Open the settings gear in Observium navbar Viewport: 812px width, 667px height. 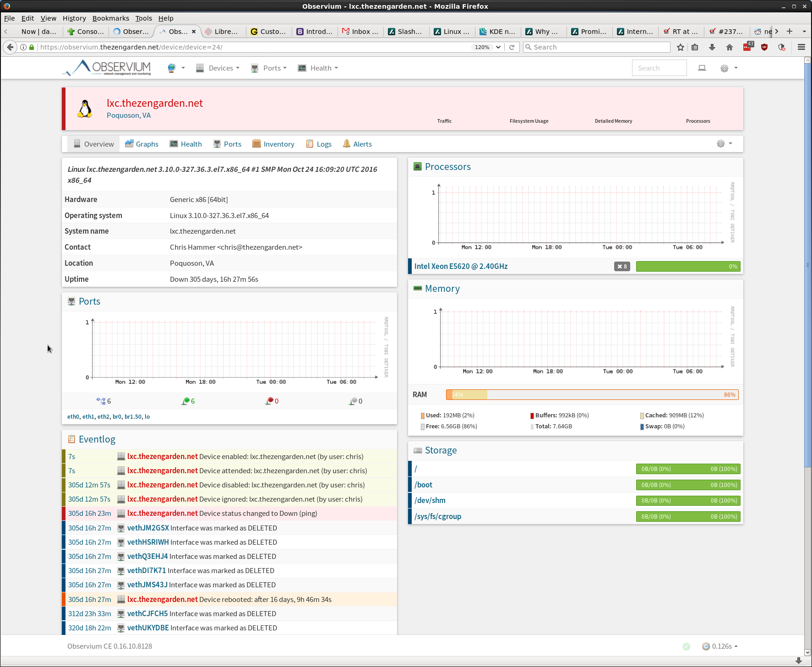click(x=724, y=68)
